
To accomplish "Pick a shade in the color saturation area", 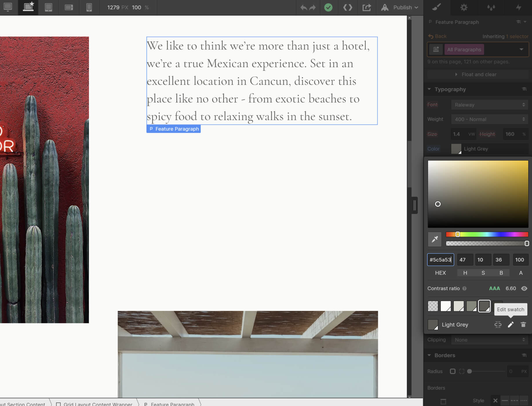I will click(x=478, y=194).
